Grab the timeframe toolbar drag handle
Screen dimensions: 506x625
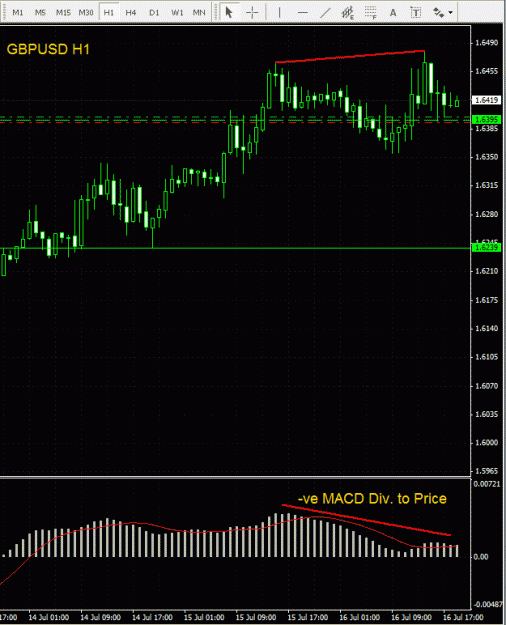click(x=4, y=13)
